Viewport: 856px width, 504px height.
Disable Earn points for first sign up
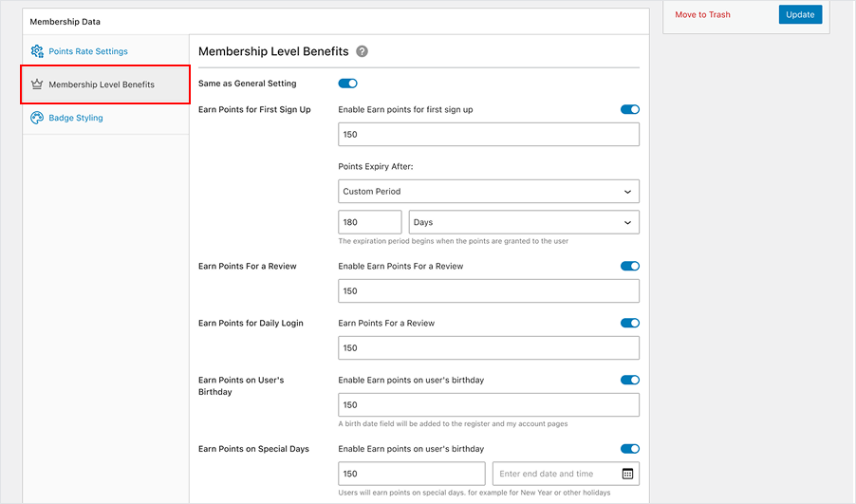tap(629, 109)
